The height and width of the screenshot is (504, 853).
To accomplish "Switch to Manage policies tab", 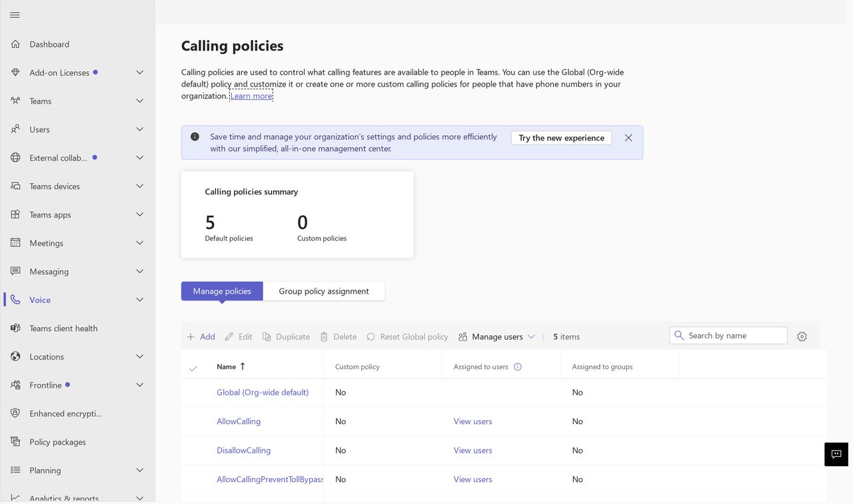I will click(222, 291).
